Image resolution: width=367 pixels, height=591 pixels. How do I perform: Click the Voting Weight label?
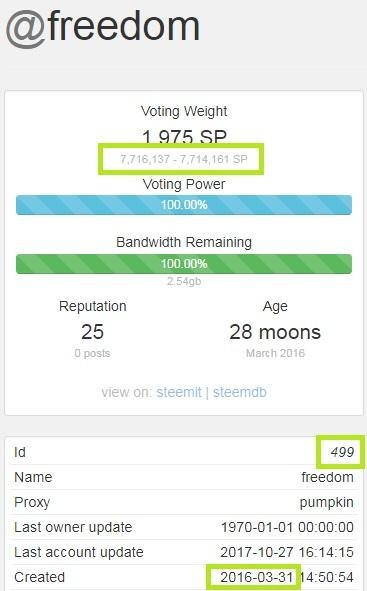[x=184, y=112]
